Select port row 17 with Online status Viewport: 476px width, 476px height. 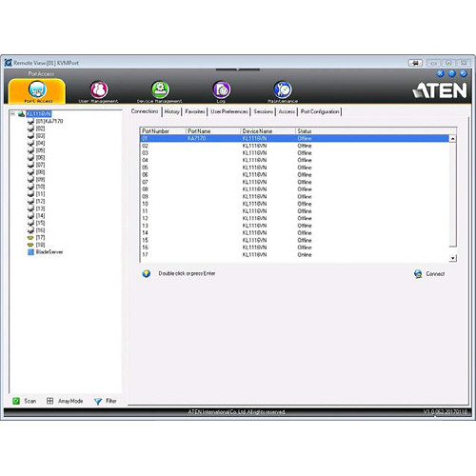(x=294, y=255)
